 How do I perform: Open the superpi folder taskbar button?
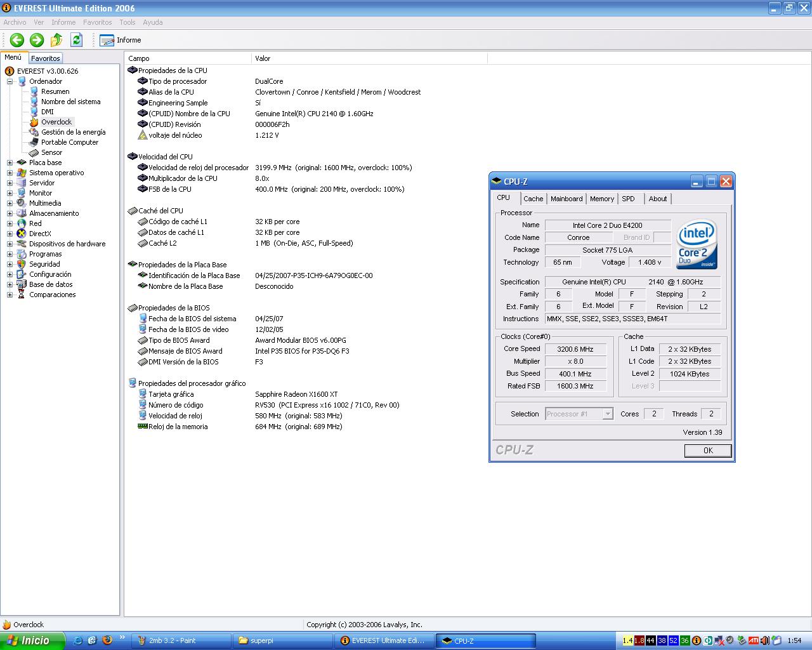point(282,640)
